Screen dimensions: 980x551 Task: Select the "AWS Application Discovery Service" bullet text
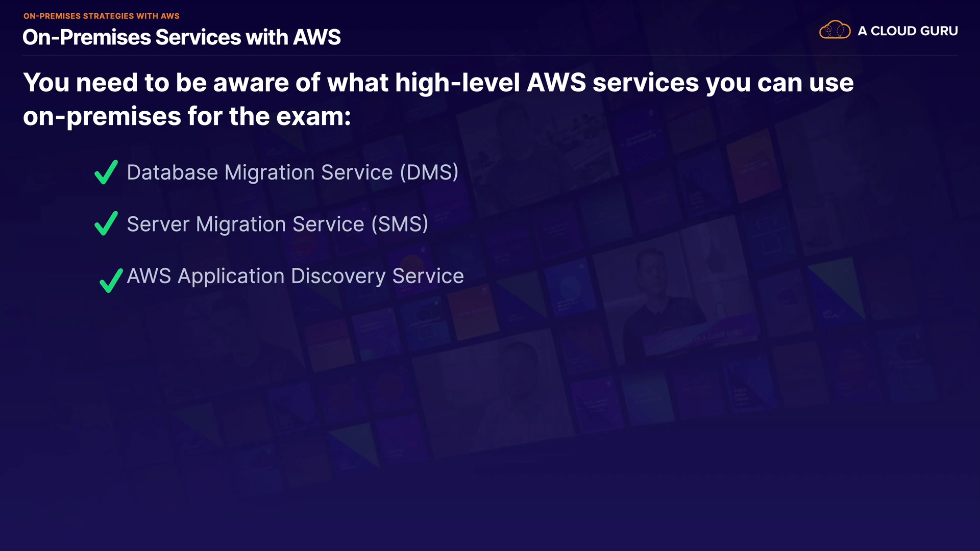pos(295,276)
